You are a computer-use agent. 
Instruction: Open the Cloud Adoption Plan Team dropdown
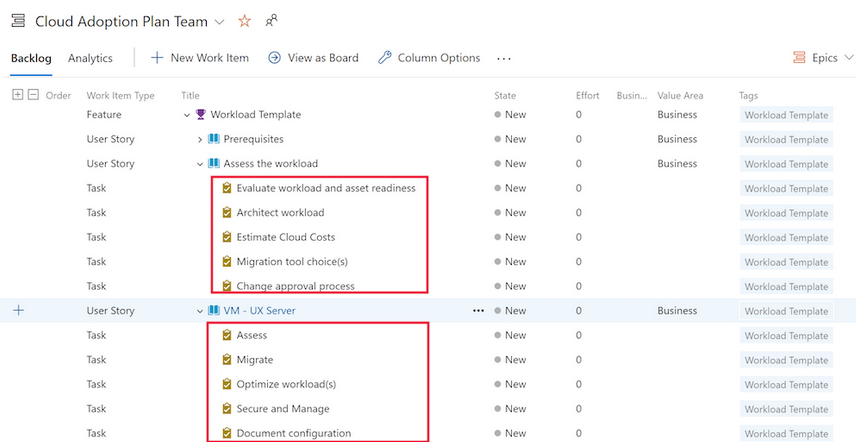click(x=219, y=22)
